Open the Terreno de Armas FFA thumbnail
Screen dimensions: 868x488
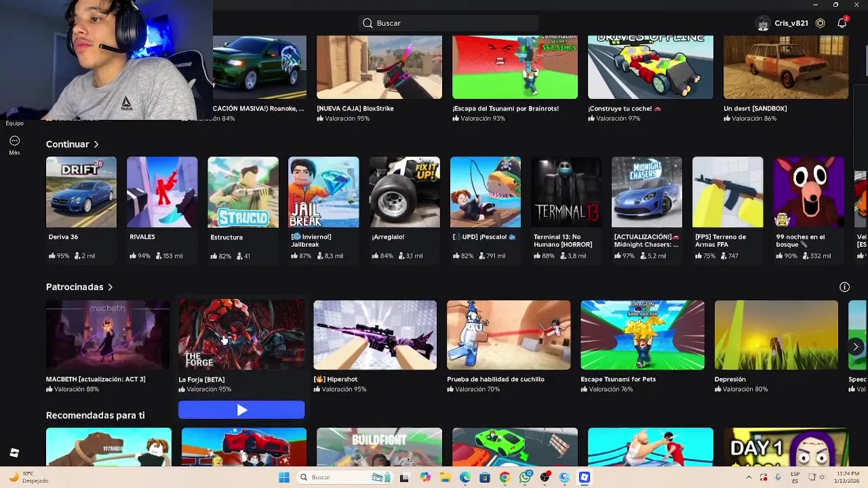(x=728, y=192)
